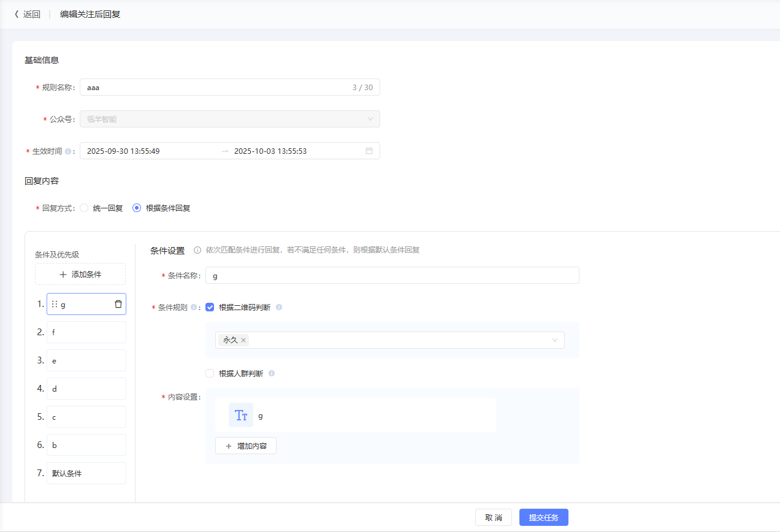Select condition f in the priority list
Screen dimensions: 780x532
tap(86, 332)
